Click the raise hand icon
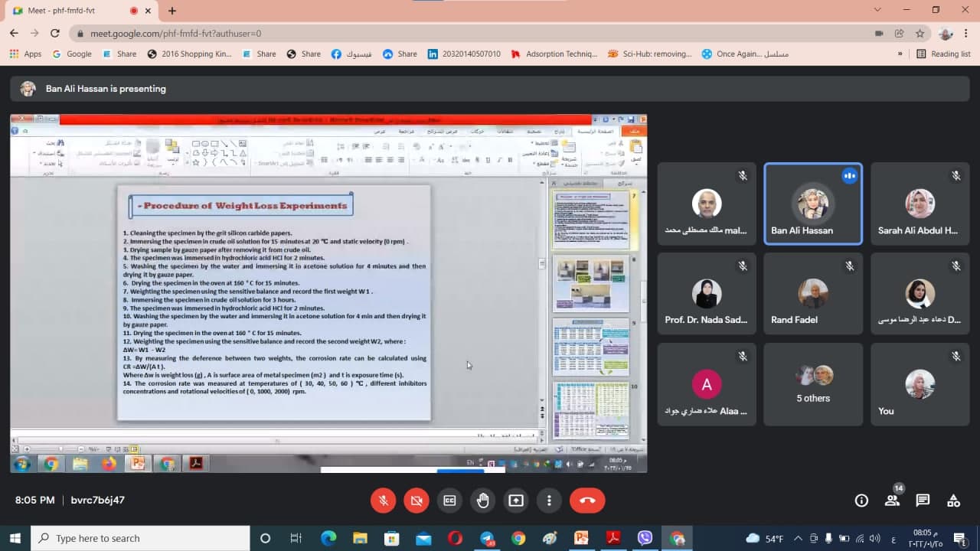980x551 pixels. (x=482, y=500)
